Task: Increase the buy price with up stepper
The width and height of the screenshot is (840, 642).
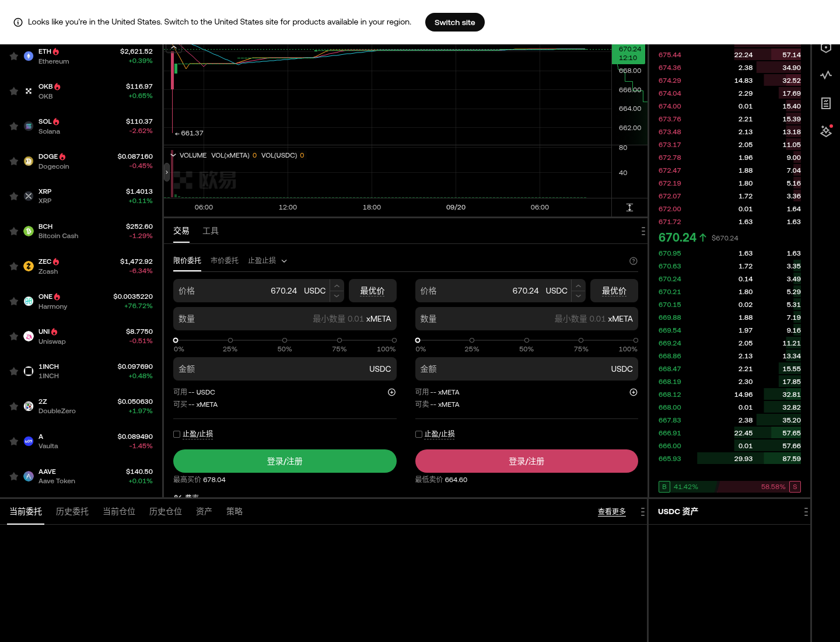Action: point(337,285)
